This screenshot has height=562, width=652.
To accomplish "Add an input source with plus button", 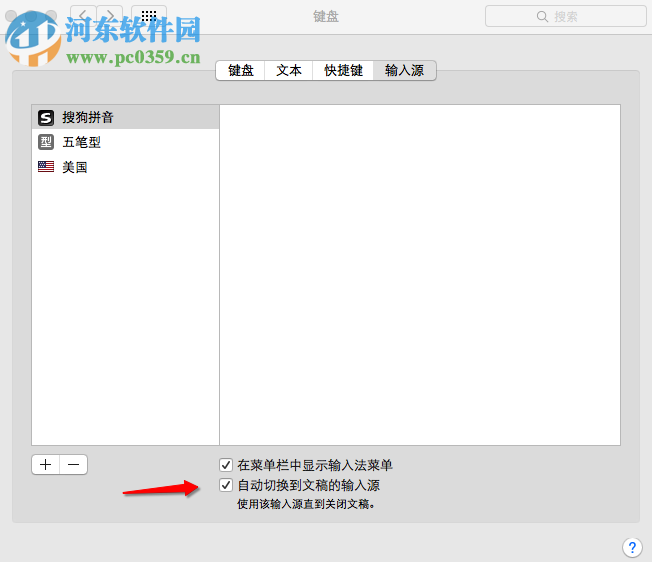I will pos(46,464).
